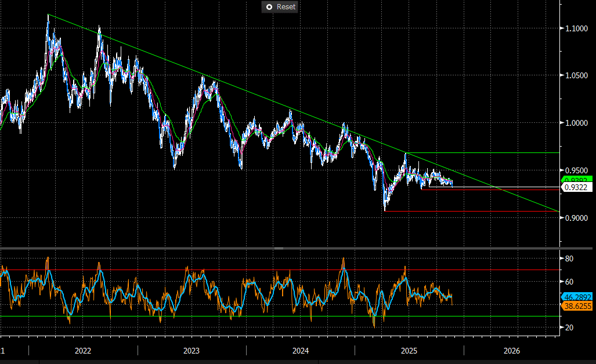The image size is (596, 364).
Task: Select the blue 46.2892 indicator value tag
Action: click(577, 296)
